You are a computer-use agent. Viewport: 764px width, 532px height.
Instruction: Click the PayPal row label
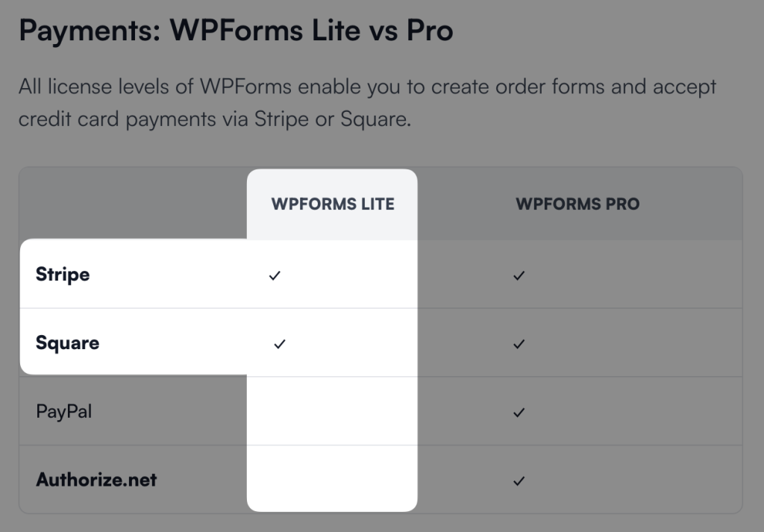pyautogui.click(x=63, y=411)
